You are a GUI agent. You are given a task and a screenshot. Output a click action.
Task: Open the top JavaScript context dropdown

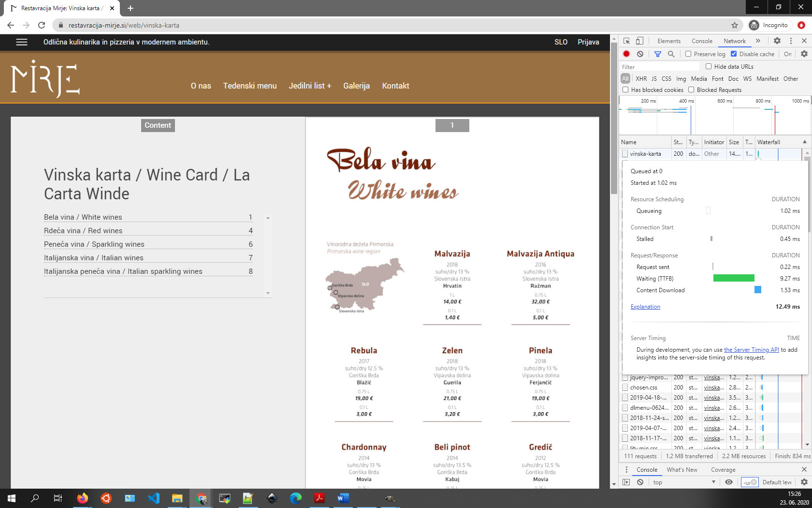[x=684, y=482]
